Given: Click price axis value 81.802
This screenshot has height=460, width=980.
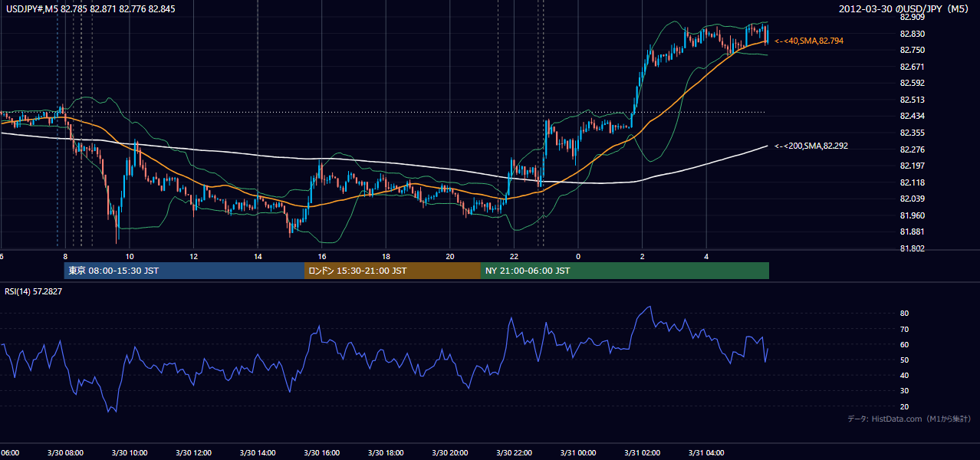Looking at the screenshot, I should click(x=912, y=248).
